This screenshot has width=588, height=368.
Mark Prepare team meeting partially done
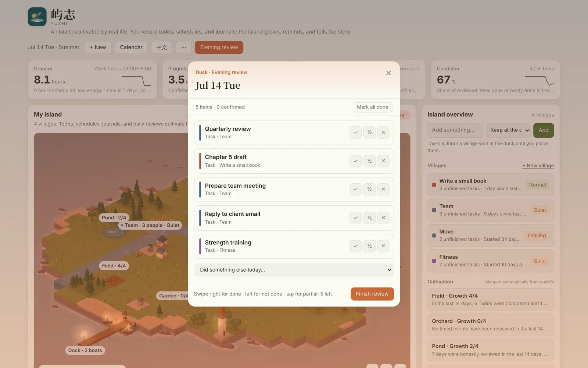click(369, 189)
